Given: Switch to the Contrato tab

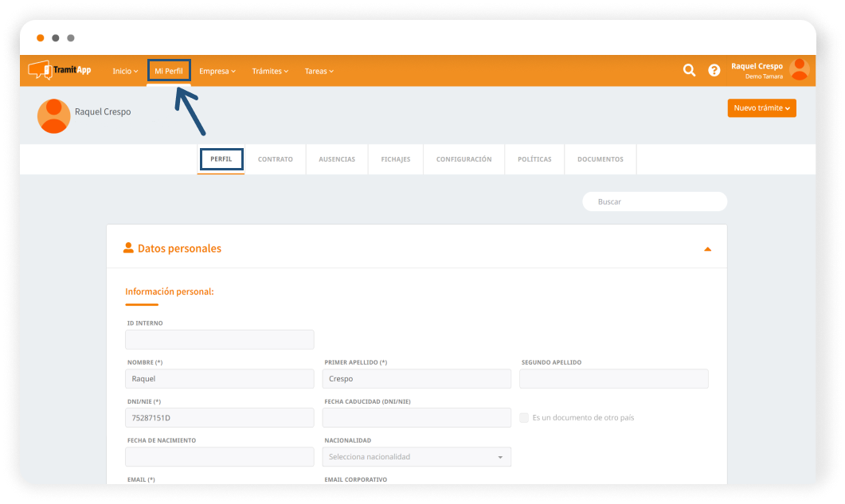Looking at the screenshot, I should [275, 159].
